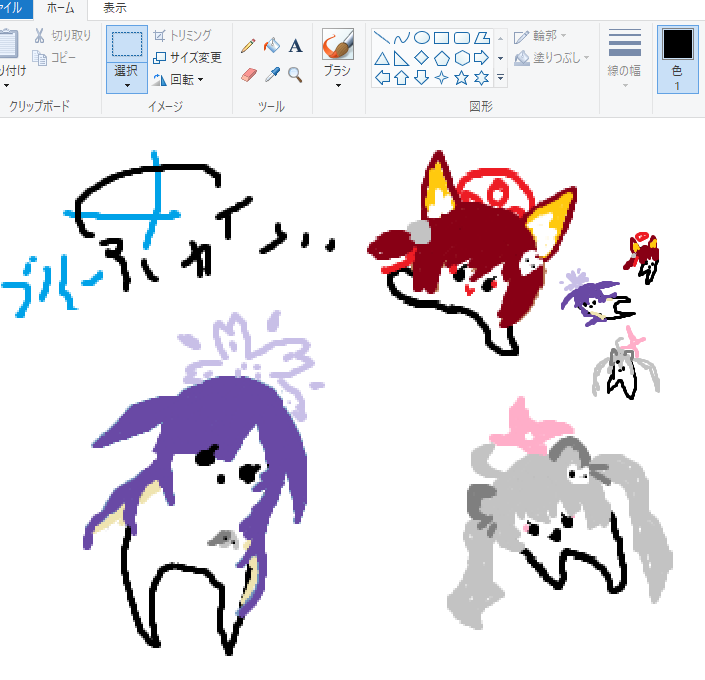Pick the straight Line shape
This screenshot has width=705, height=680.
pyautogui.click(x=382, y=38)
